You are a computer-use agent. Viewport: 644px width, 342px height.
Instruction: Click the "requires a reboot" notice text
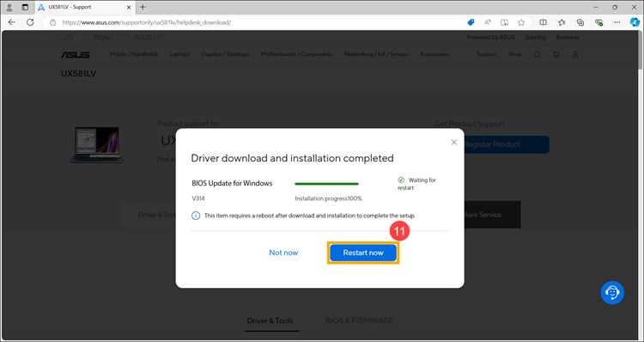tap(310, 216)
